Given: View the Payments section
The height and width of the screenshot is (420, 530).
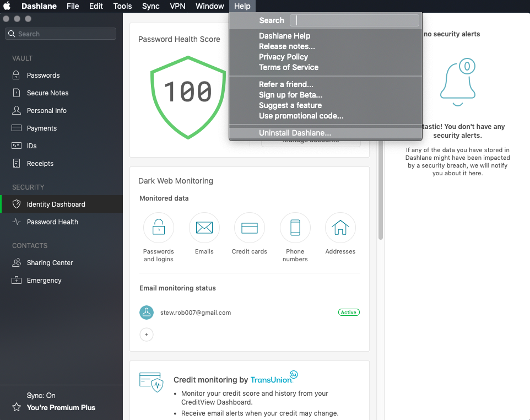Looking at the screenshot, I should pos(41,128).
